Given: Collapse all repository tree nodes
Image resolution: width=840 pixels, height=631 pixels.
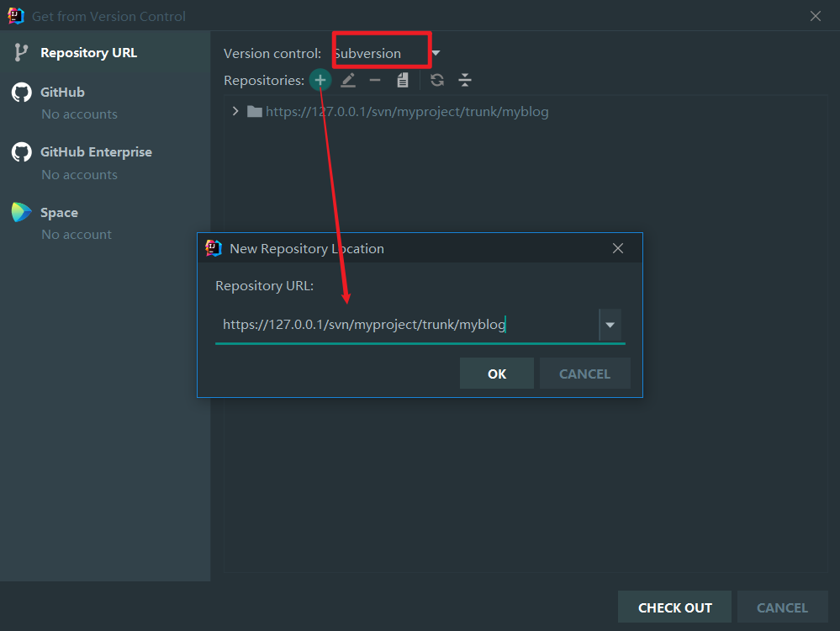Looking at the screenshot, I should tap(465, 81).
